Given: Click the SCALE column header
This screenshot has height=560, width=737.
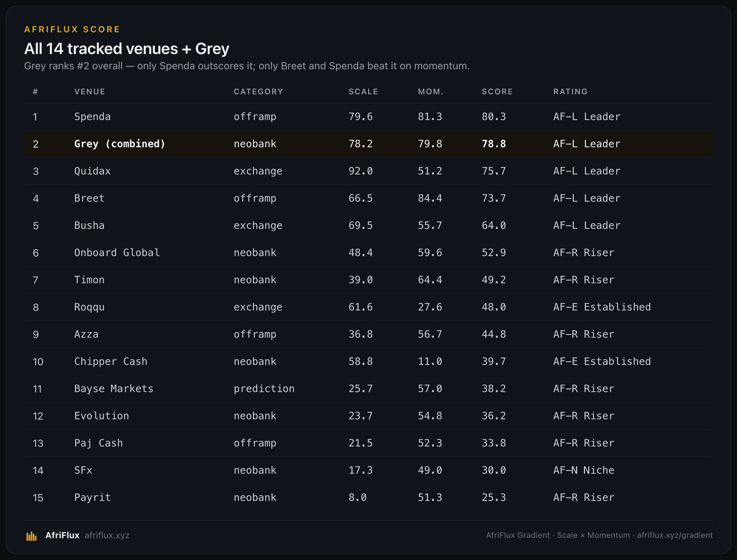Looking at the screenshot, I should (x=363, y=91).
